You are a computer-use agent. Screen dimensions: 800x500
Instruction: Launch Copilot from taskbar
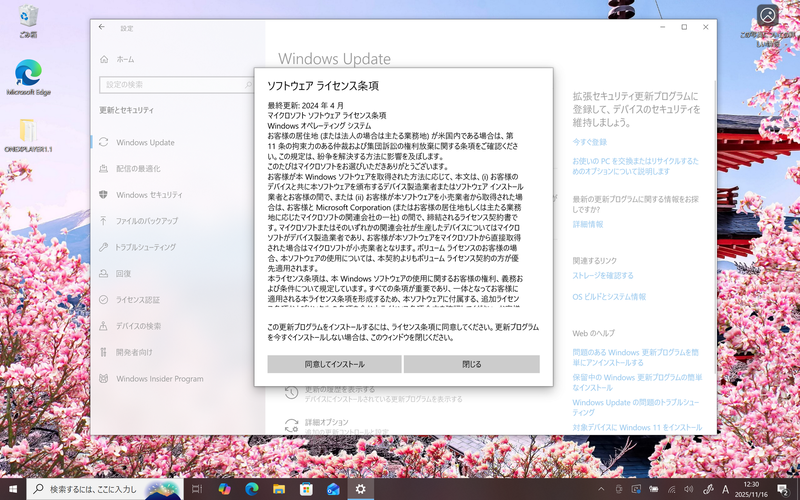224,489
